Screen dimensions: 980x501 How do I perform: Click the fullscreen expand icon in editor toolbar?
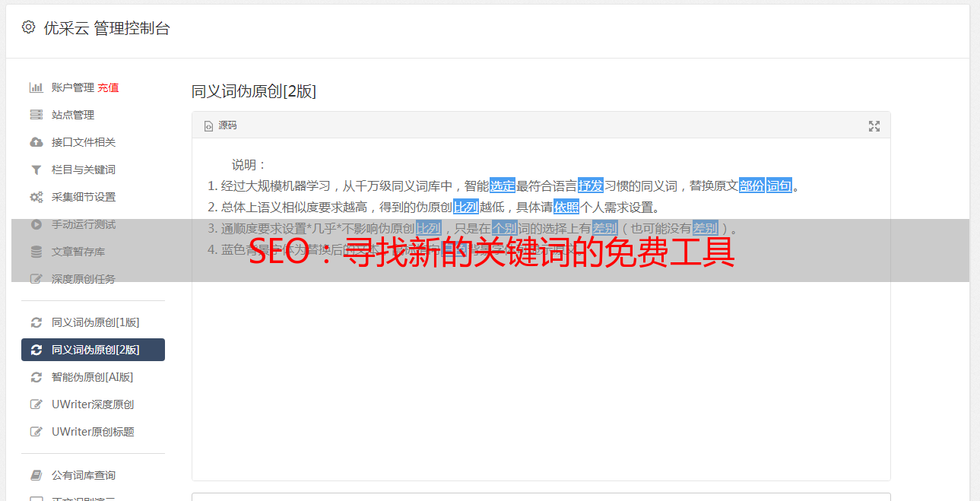coord(874,126)
